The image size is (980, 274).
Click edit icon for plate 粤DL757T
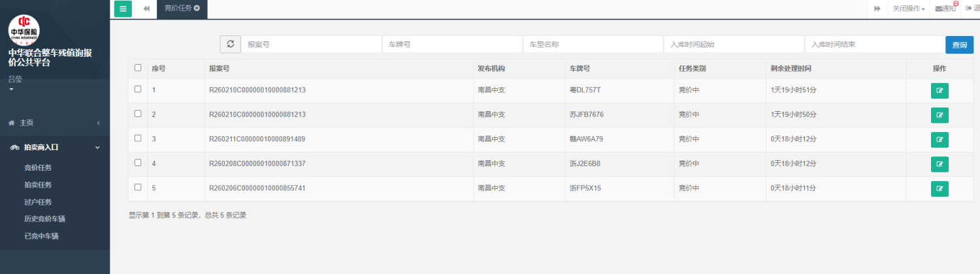click(x=939, y=91)
